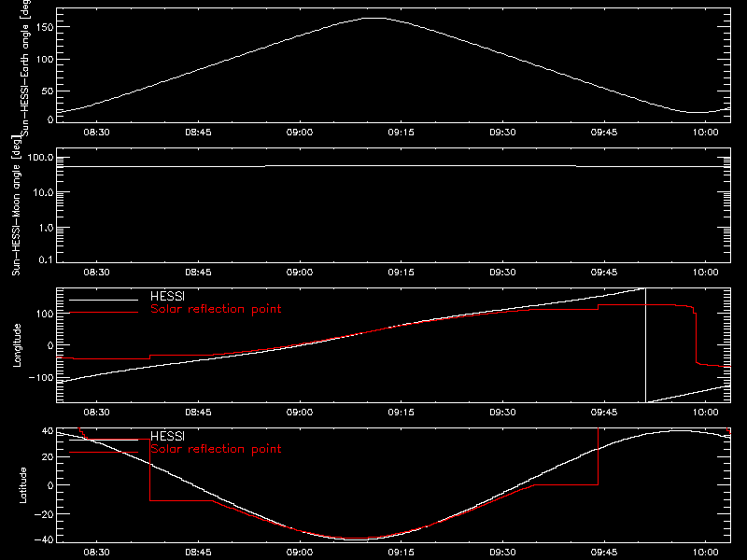
Task: Select 09:15 label under Earth angle plot
Action: click(x=402, y=133)
